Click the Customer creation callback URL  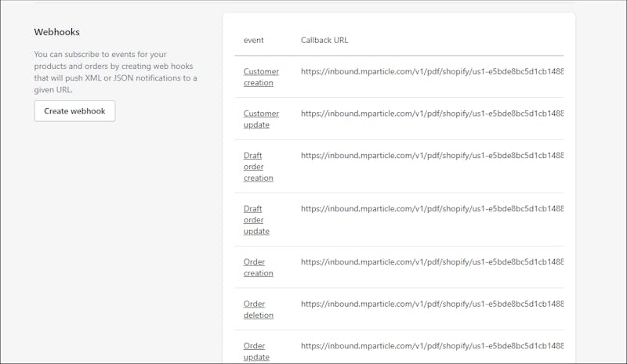(432, 71)
